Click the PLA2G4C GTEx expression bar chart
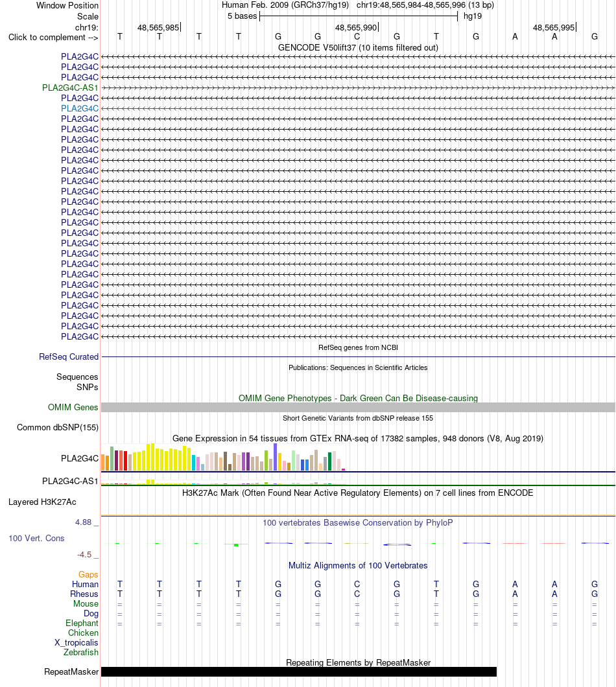This screenshot has width=616, height=687. click(x=223, y=458)
